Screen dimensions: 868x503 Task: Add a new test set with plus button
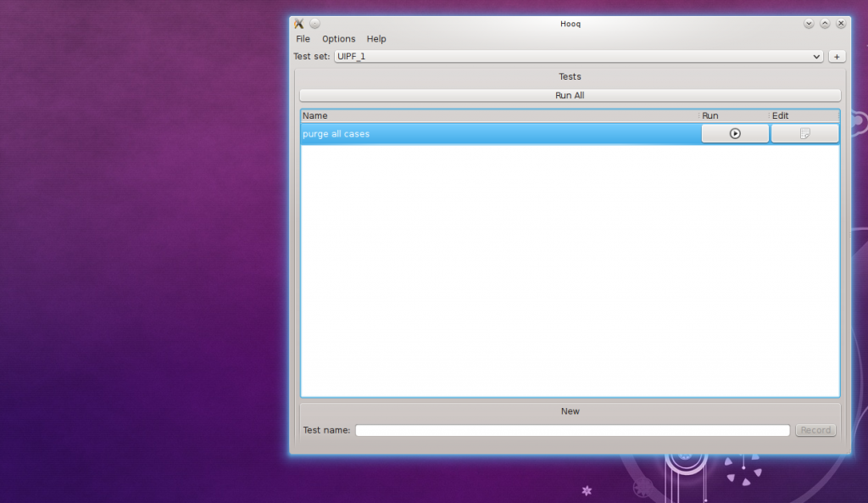click(x=837, y=57)
